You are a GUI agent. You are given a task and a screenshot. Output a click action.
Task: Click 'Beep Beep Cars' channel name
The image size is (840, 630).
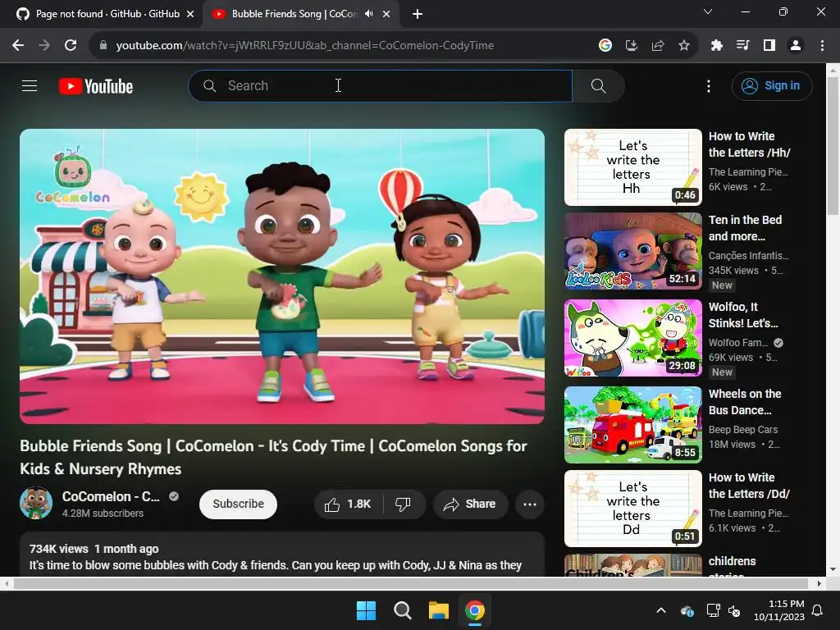(x=743, y=430)
